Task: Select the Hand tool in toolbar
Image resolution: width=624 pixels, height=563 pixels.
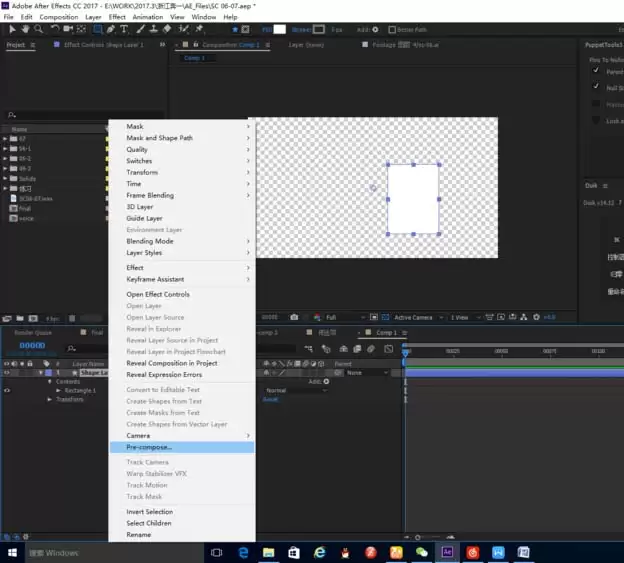Action: coord(25,29)
